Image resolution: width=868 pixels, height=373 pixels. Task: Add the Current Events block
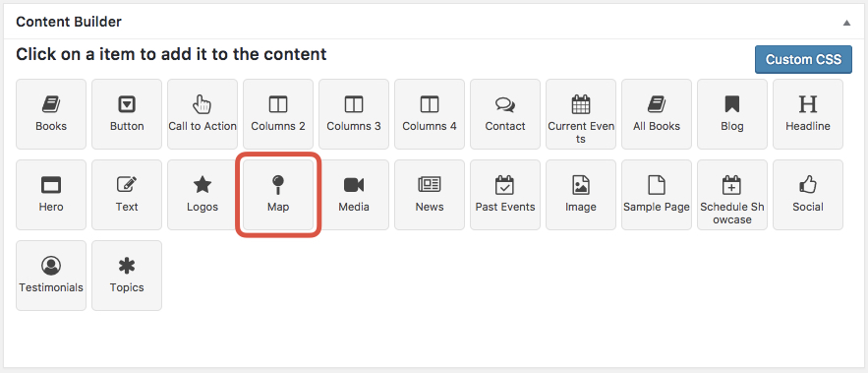coord(581,114)
